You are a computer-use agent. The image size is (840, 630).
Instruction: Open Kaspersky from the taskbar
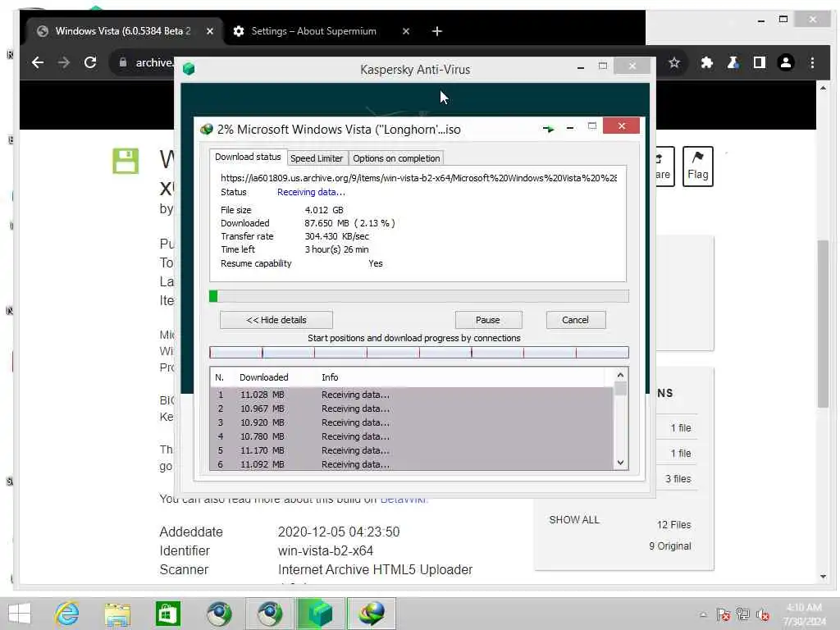tap(319, 614)
